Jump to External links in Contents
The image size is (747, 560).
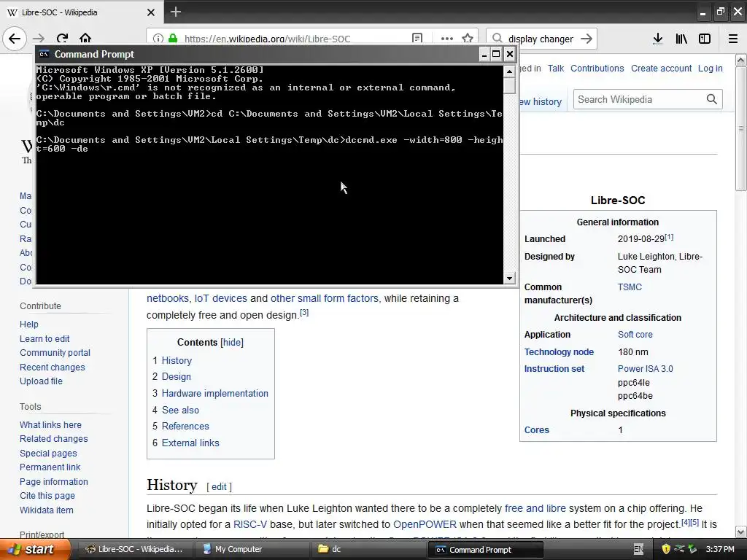pos(190,443)
